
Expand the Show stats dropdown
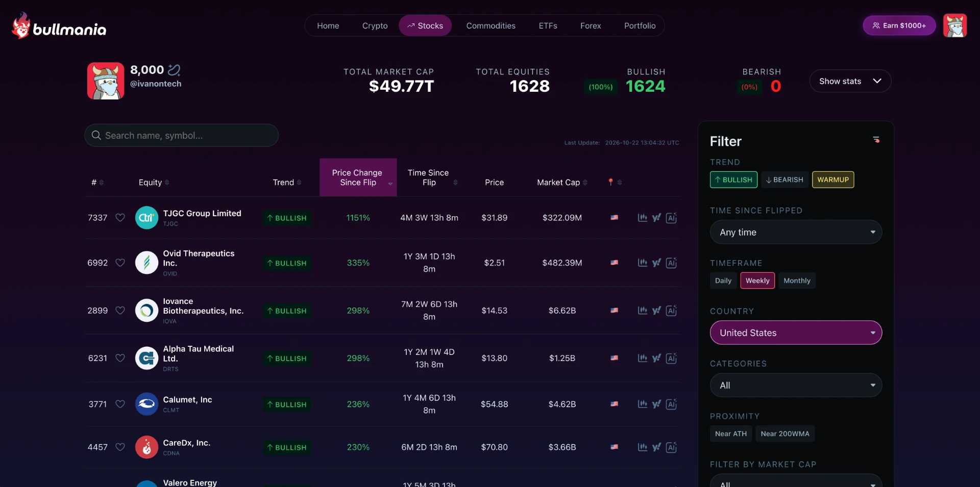(x=850, y=81)
